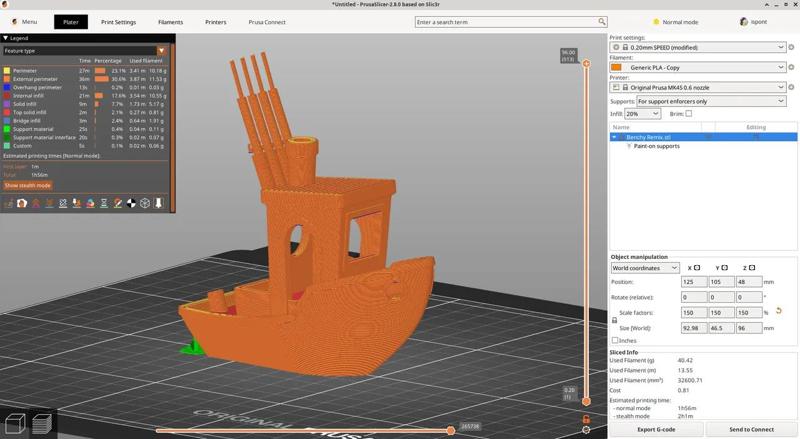Toggle Wipe moves icon in legend toolbar
The height and width of the screenshot is (439, 800).
tap(22, 203)
